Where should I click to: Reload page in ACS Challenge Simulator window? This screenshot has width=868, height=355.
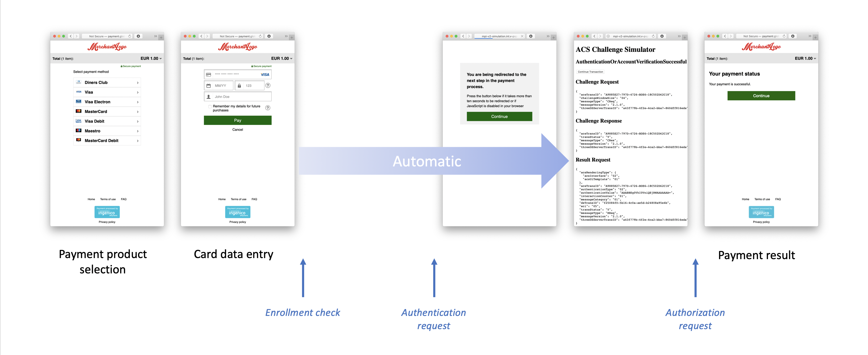click(653, 36)
